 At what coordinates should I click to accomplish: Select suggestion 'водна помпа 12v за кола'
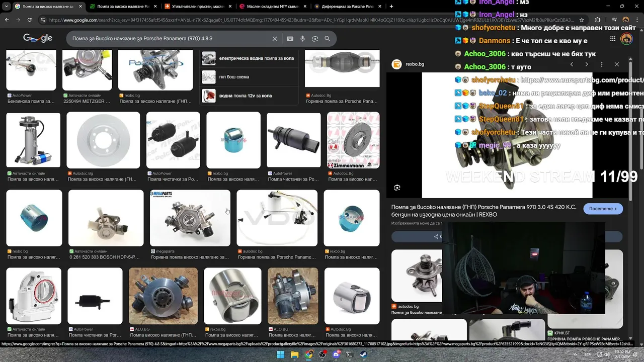(x=249, y=96)
